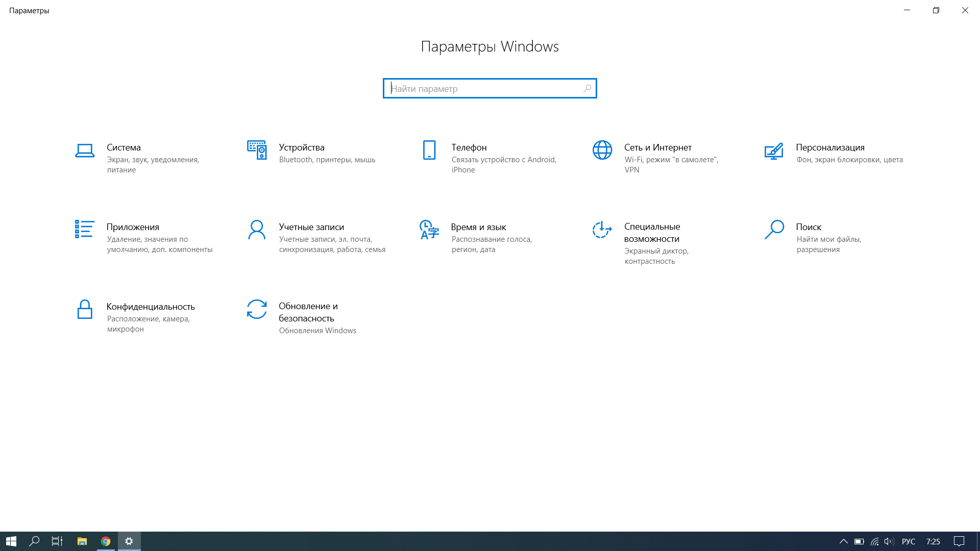Click the 'Wi-Fi, режим "в самолете", VPN' text
The width and height of the screenshot is (980, 551).
671,165
